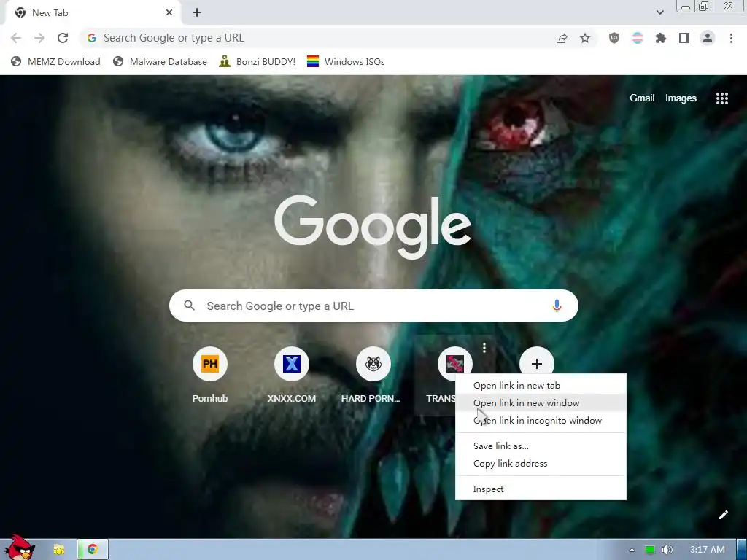747x560 pixels.
Task: Add a new shortcut with the plus tile
Action: [x=537, y=364]
